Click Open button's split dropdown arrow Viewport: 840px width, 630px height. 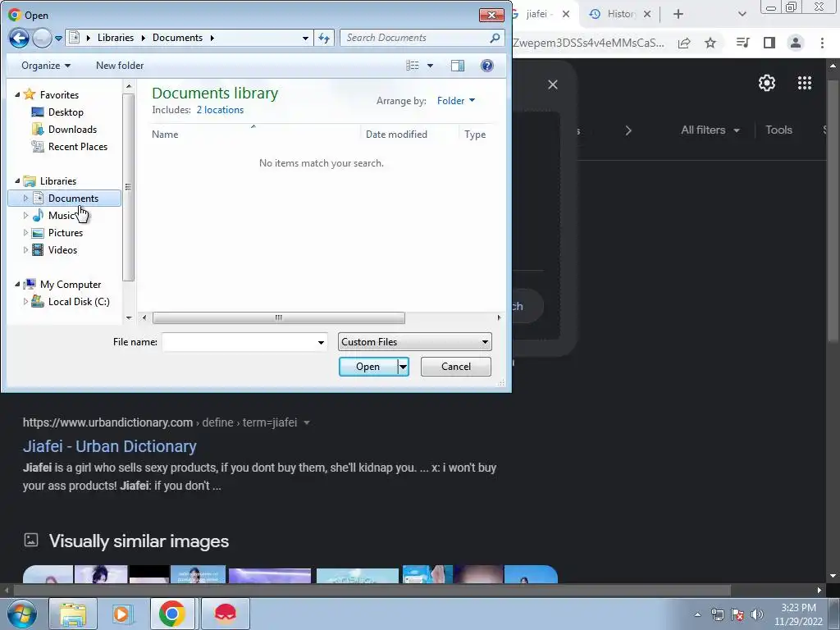pos(403,367)
